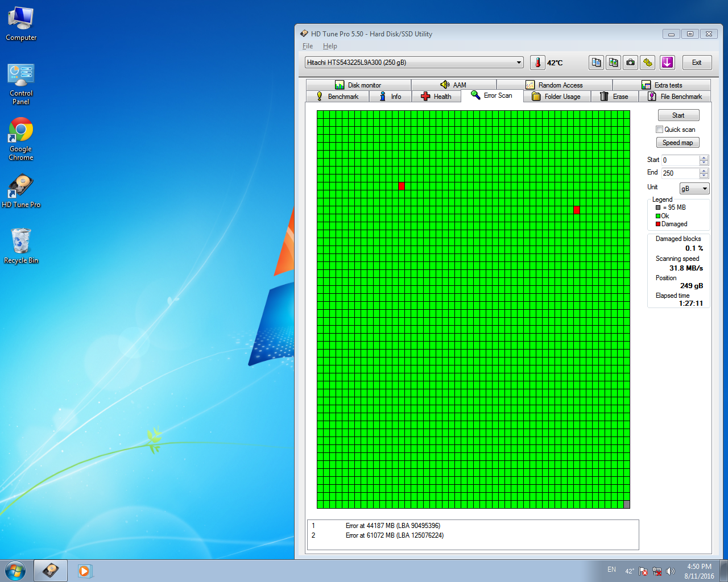Screen dimensions: 728x582
Task: Click the copy text to clipboard icon
Action: click(x=596, y=63)
